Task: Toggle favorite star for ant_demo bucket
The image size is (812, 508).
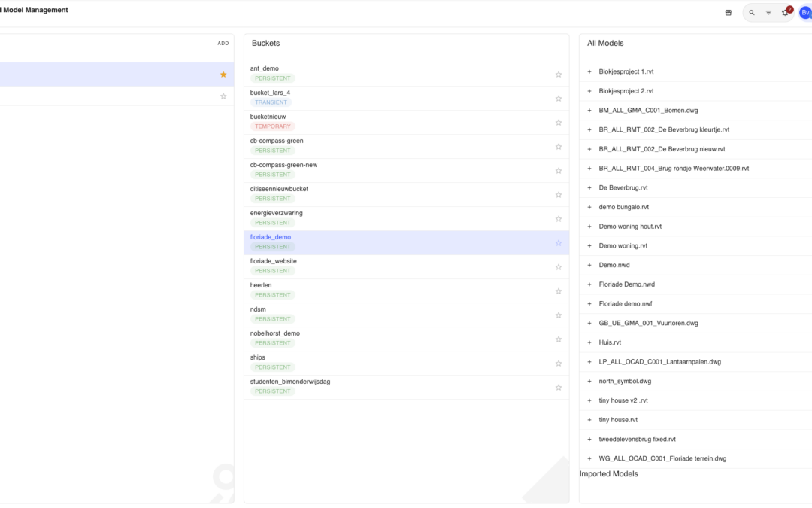Action: 558,75
